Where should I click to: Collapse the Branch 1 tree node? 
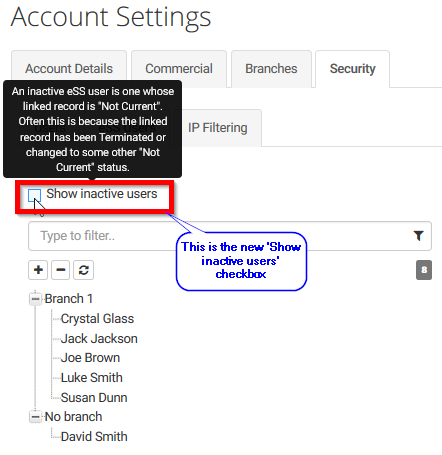35,299
